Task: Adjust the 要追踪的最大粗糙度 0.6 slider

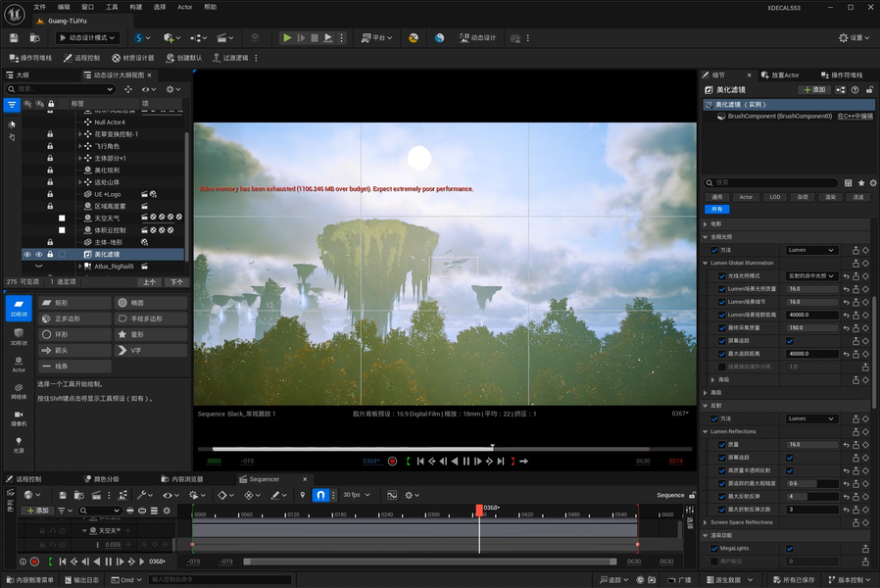Action: coord(812,484)
